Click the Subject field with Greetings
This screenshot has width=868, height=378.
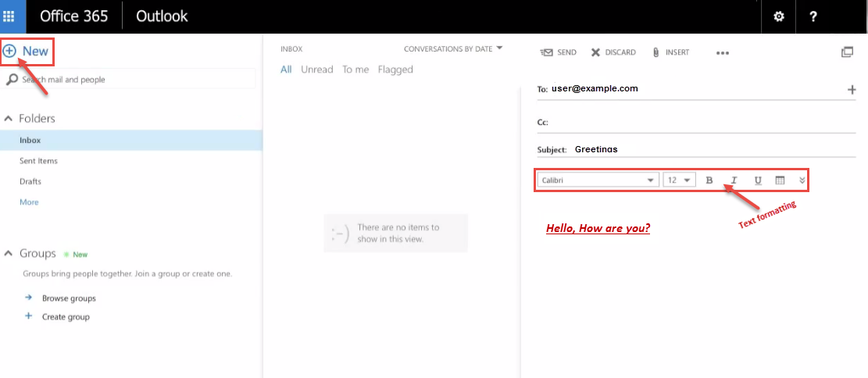click(x=696, y=149)
